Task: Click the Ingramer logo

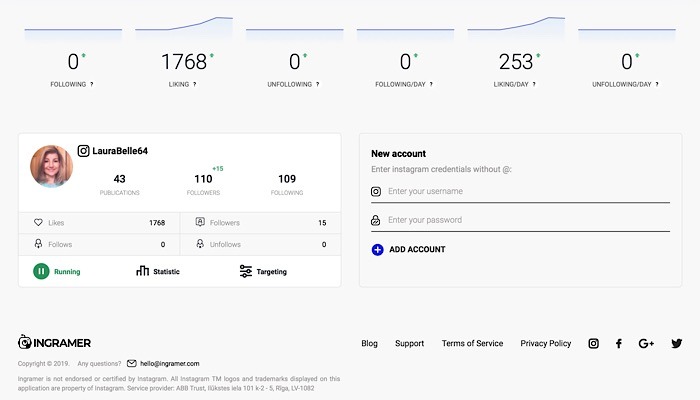Action: pyautogui.click(x=54, y=342)
